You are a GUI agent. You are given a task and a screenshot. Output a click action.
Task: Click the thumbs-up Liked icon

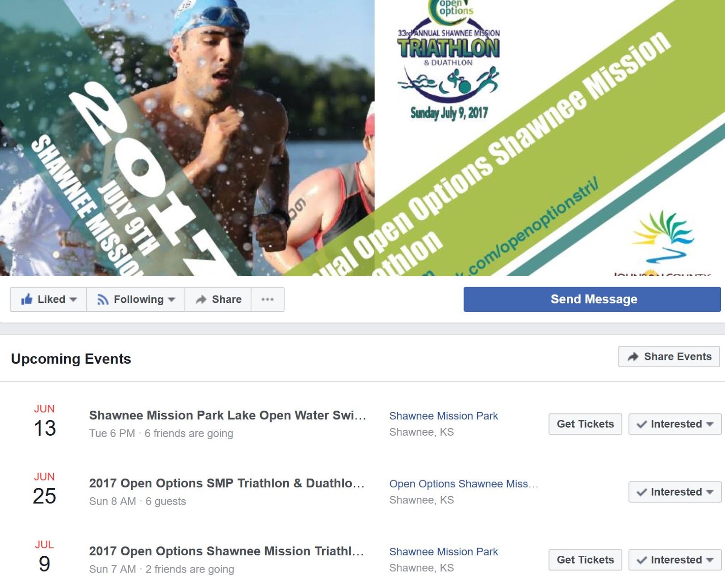(27, 299)
